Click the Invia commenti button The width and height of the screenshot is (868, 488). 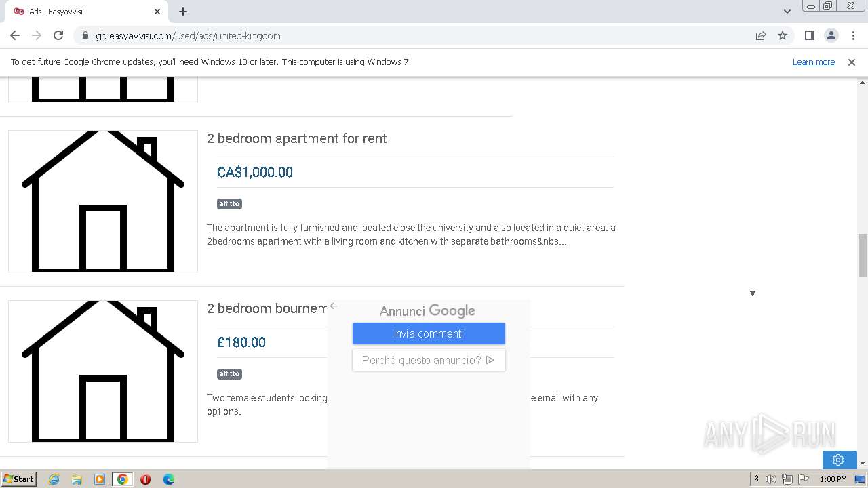pos(429,333)
